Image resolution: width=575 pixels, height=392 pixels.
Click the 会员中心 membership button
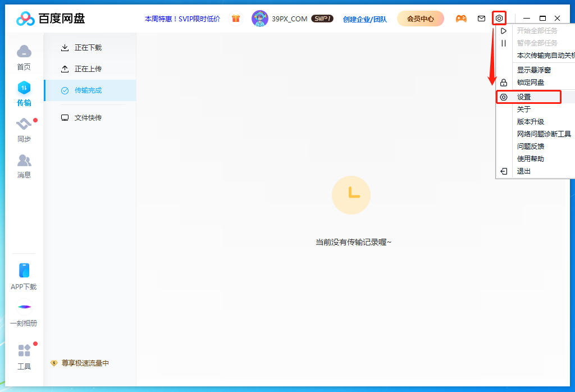tap(420, 18)
